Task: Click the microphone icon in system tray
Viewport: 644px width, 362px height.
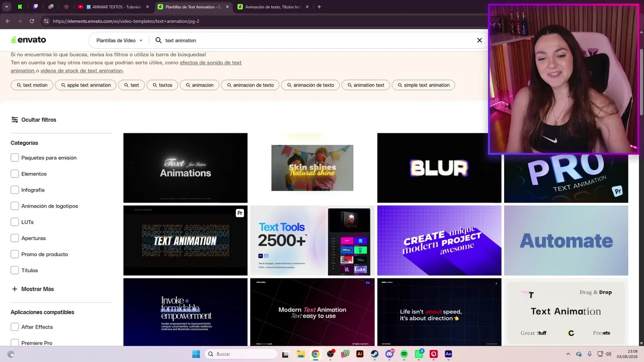Action: click(590, 354)
